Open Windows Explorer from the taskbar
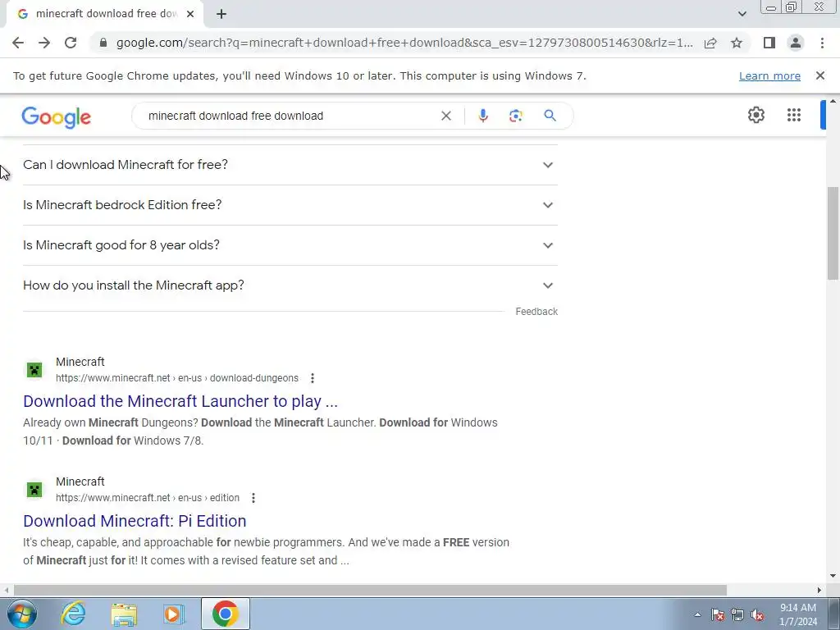Screen dimensions: 840x630 [124, 614]
